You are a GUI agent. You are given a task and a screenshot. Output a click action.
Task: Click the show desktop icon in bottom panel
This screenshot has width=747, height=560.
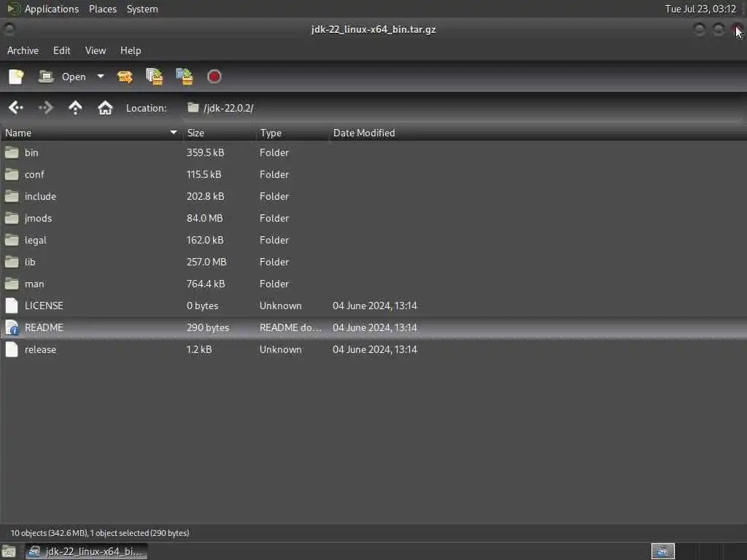9,551
